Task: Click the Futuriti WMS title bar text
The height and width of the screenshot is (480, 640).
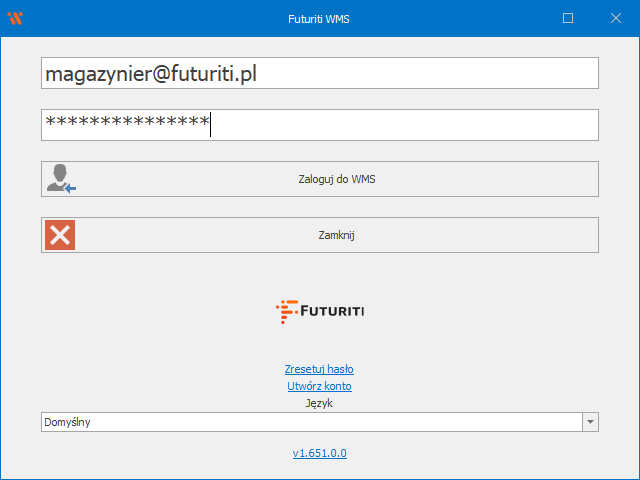Action: (319, 18)
